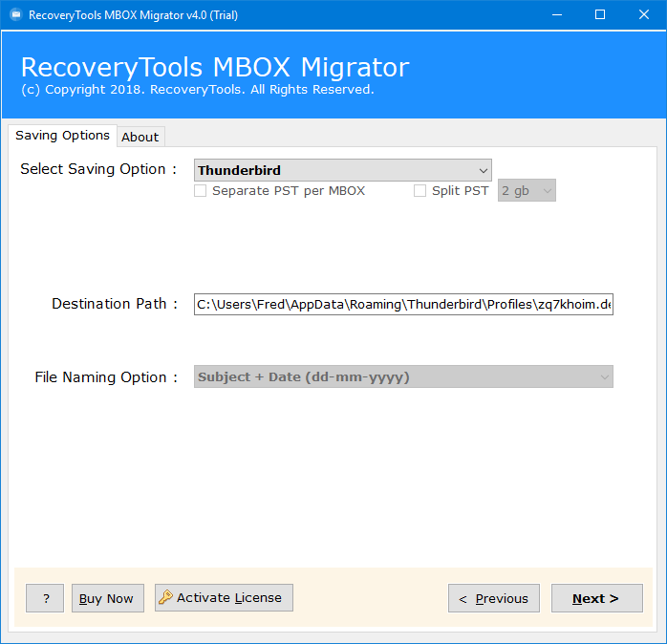Click the RecoveryTools MBOX Migrator header title
667x644 pixels.
tap(215, 67)
